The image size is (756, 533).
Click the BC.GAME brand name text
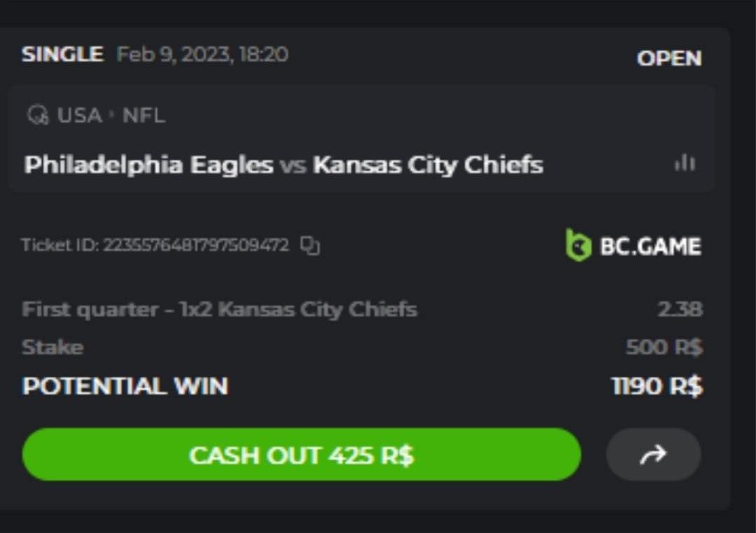[650, 247]
